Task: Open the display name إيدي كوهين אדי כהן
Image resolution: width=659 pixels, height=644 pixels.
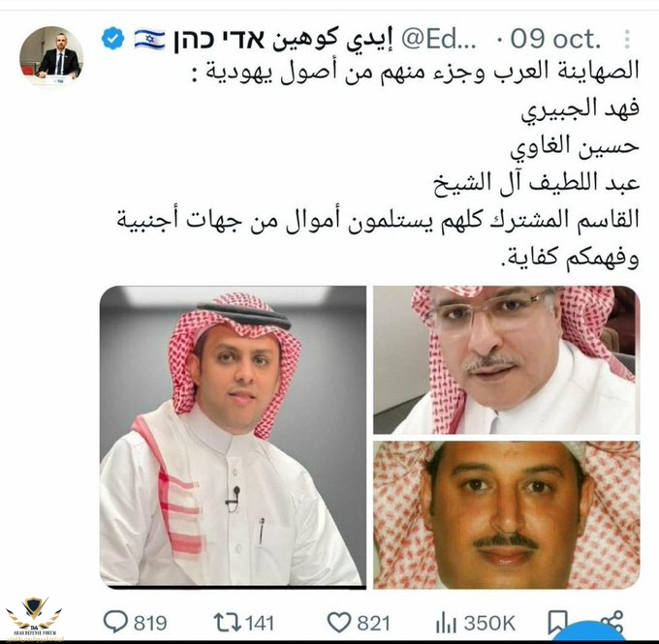Action: click(283, 40)
